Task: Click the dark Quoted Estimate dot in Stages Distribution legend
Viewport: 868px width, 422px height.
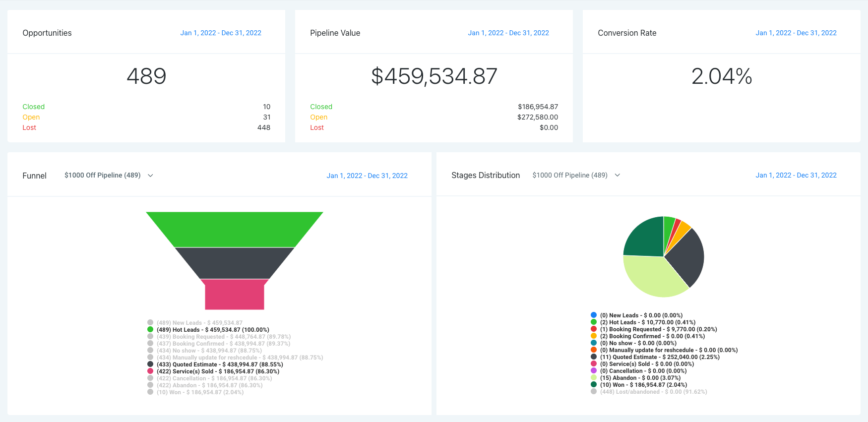Action: (x=594, y=357)
